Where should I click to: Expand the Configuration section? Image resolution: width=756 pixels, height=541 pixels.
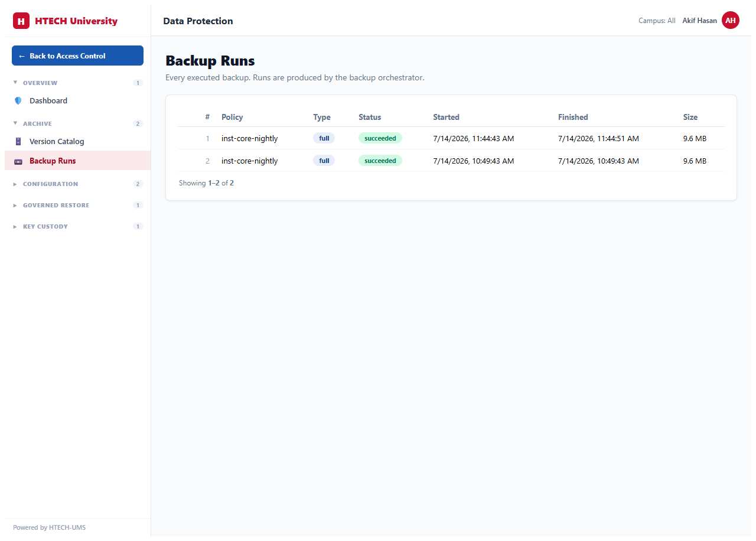click(77, 184)
